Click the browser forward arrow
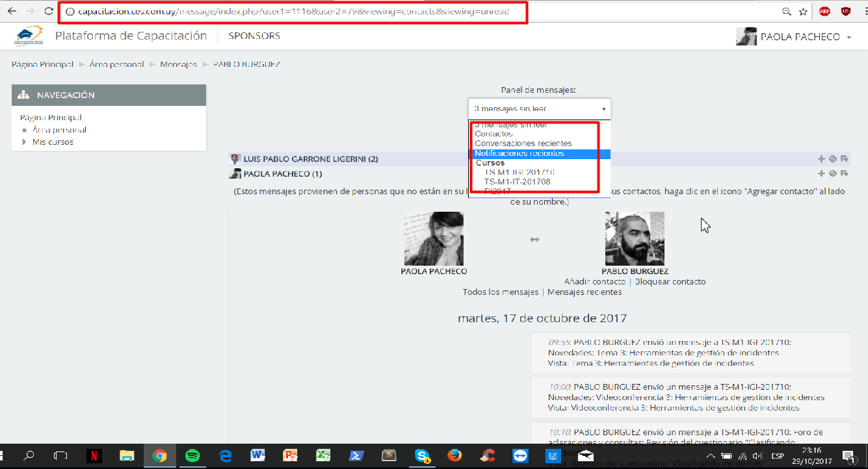 (x=30, y=11)
